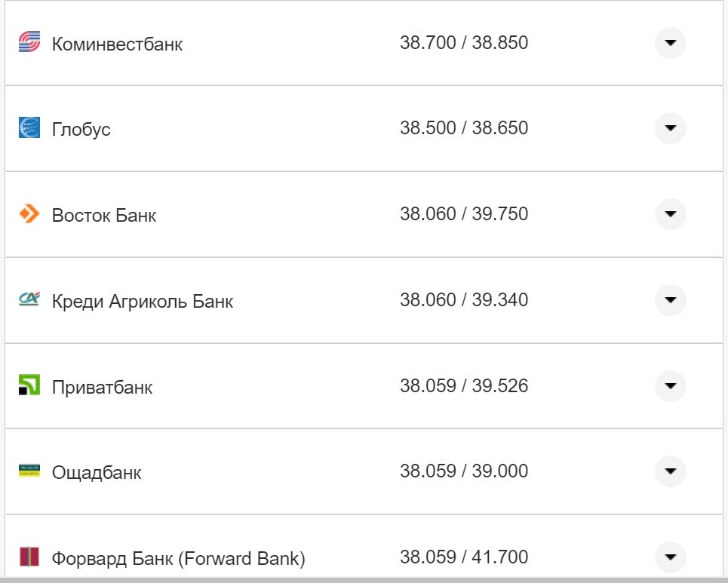Screen dimensions: 728x583
Task: Click the Коминвестбанк logo icon
Action: [x=29, y=43]
